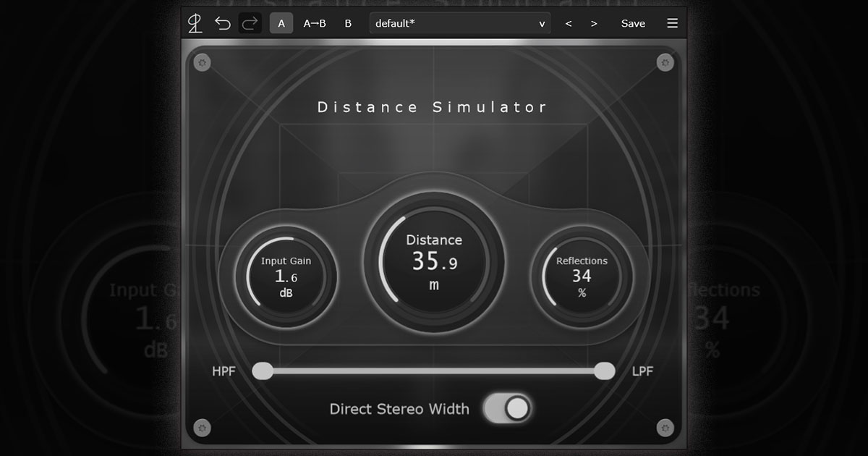Click the LPF slider handle

pos(604,371)
